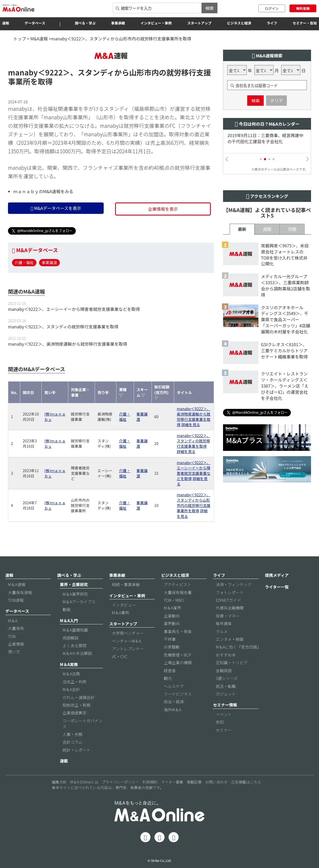
Task: Open table row 1 title 奥洲物産運輸 link
Action: tap(194, 417)
